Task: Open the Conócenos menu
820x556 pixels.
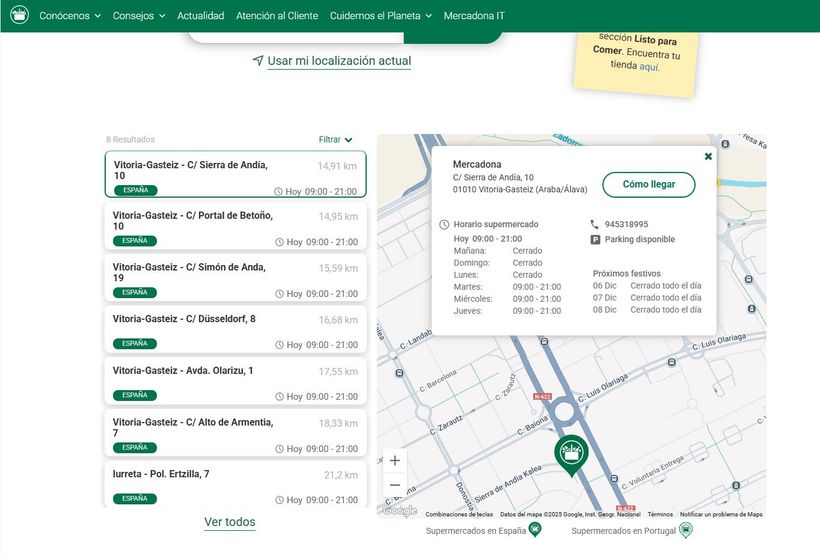Action: 70,16
